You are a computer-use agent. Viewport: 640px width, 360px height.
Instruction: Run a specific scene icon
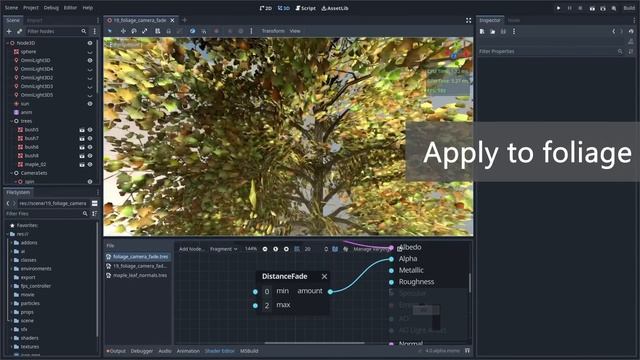pyautogui.click(x=603, y=8)
